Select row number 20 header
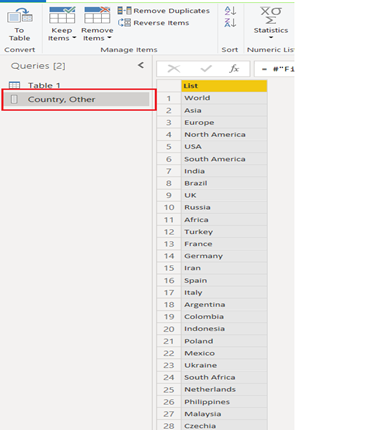The width and height of the screenshot is (366, 430). point(169,329)
